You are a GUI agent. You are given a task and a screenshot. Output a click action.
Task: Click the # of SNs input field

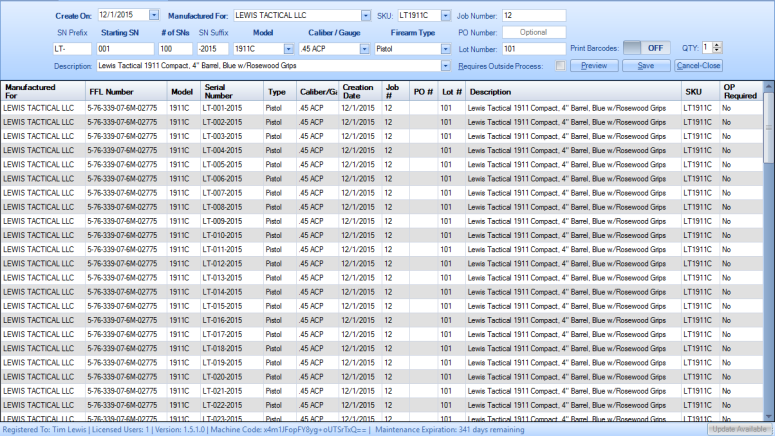(175, 49)
